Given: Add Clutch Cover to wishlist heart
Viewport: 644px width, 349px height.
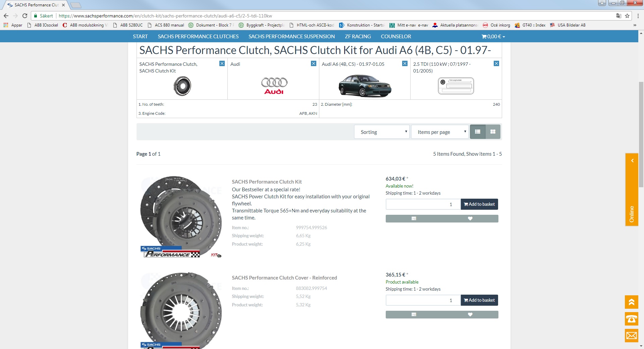Looking at the screenshot, I should (x=470, y=314).
